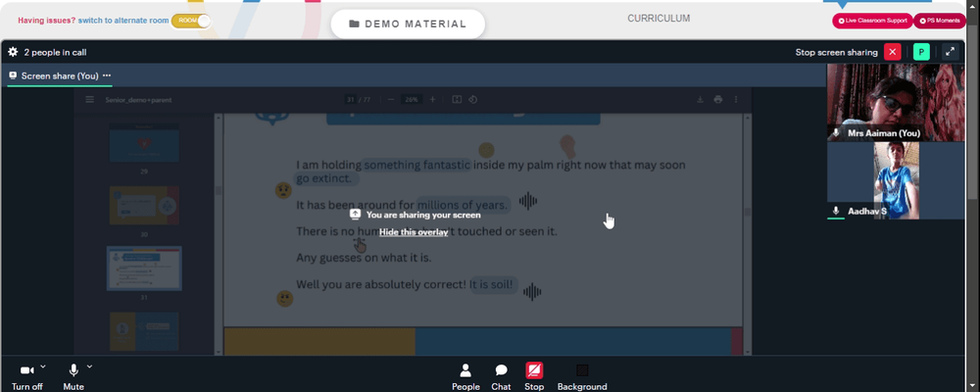
Task: Expand microphone options chevron
Action: [x=89, y=367]
